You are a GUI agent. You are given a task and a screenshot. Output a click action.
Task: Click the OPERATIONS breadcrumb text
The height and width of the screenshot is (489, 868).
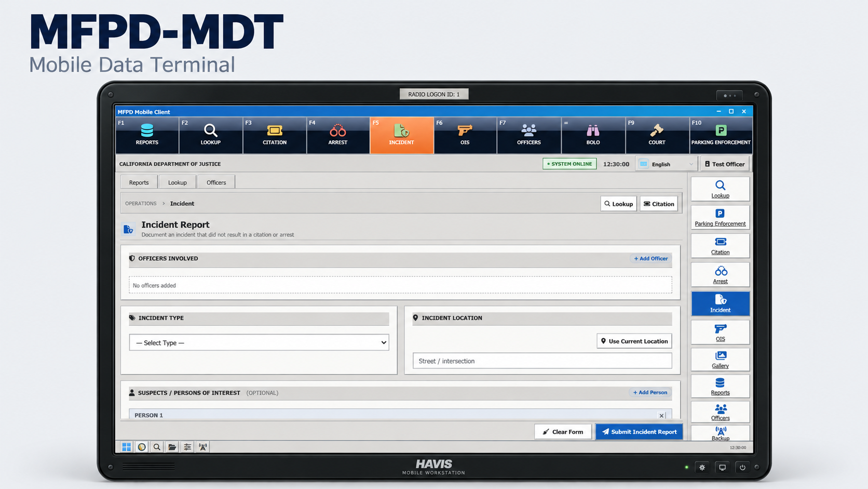[x=141, y=204]
